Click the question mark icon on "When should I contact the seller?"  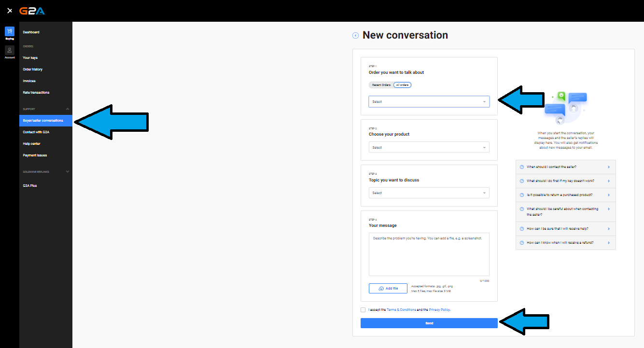(522, 167)
